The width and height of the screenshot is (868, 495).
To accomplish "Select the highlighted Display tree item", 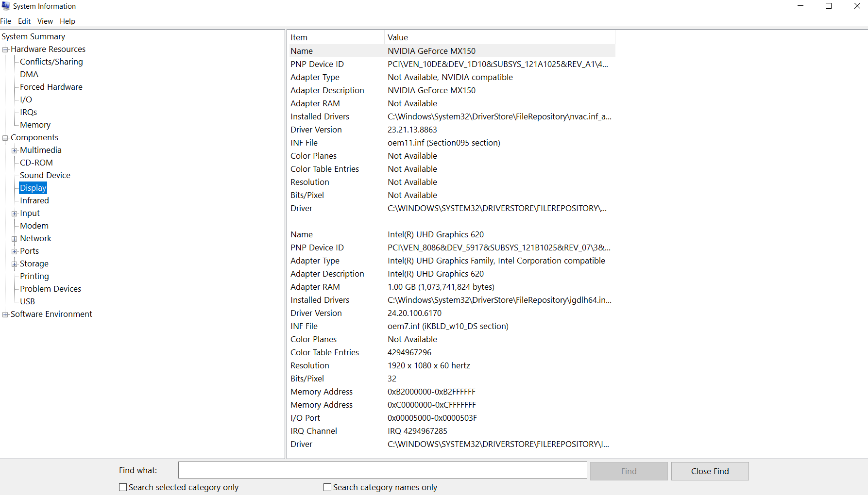I will [33, 188].
